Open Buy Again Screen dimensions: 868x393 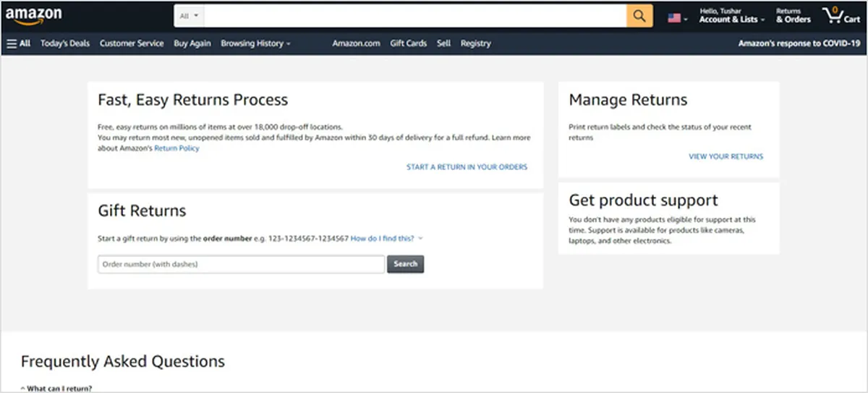(x=192, y=43)
